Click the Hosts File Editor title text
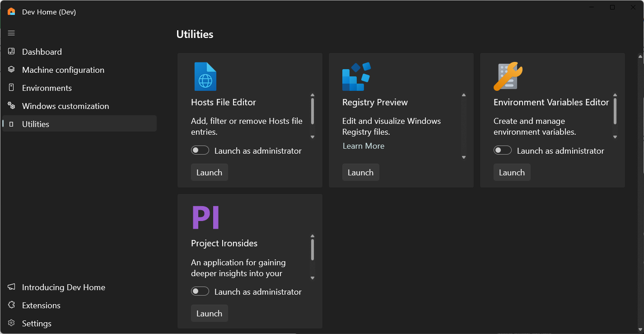This screenshot has width=644, height=334. [x=224, y=102]
